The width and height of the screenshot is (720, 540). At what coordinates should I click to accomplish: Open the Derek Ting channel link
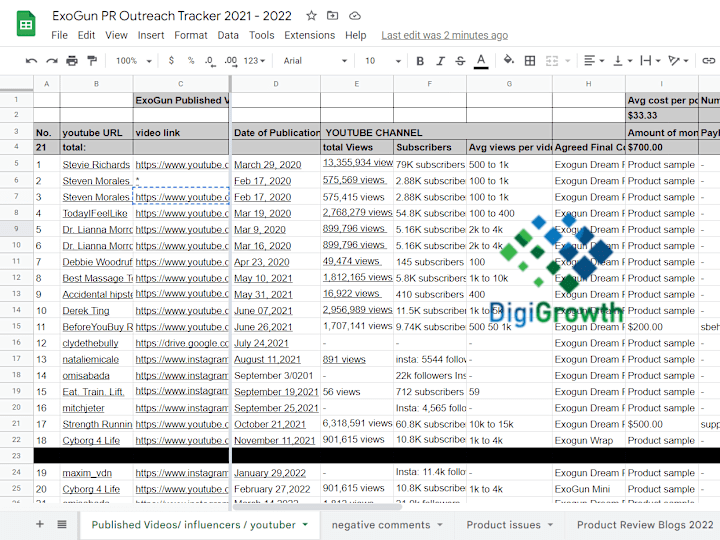pyautogui.click(x=86, y=311)
